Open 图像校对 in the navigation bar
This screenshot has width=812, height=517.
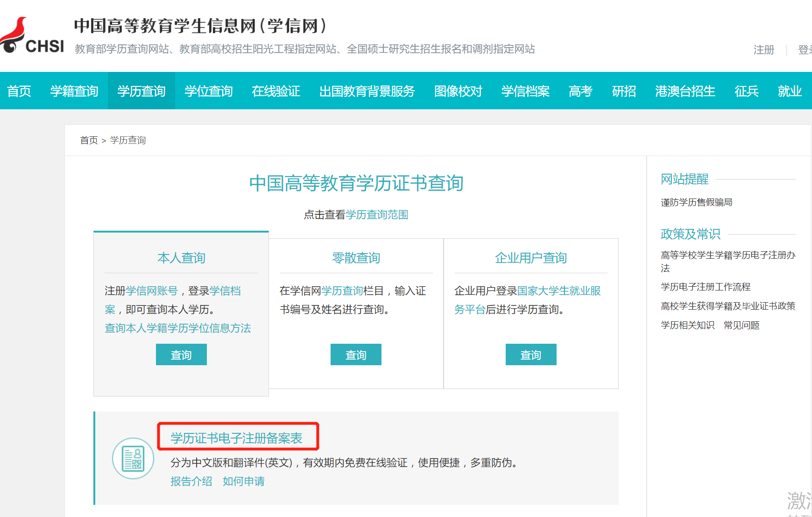pos(458,91)
